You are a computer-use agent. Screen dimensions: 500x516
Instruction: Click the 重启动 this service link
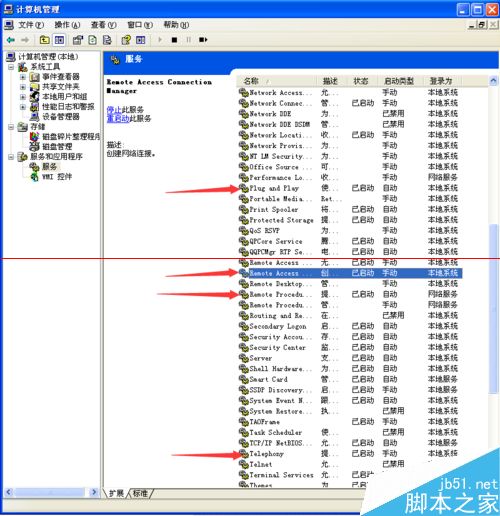118,118
